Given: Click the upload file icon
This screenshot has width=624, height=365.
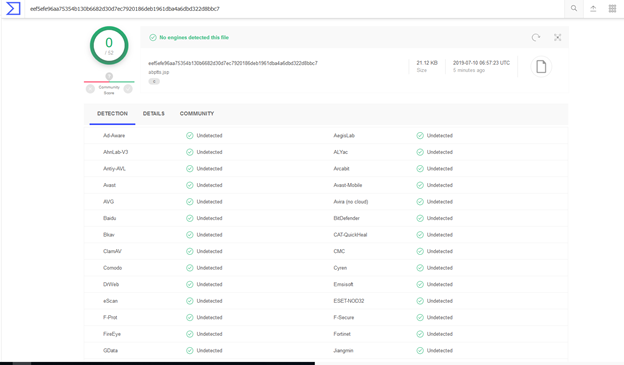Looking at the screenshot, I should [593, 8].
